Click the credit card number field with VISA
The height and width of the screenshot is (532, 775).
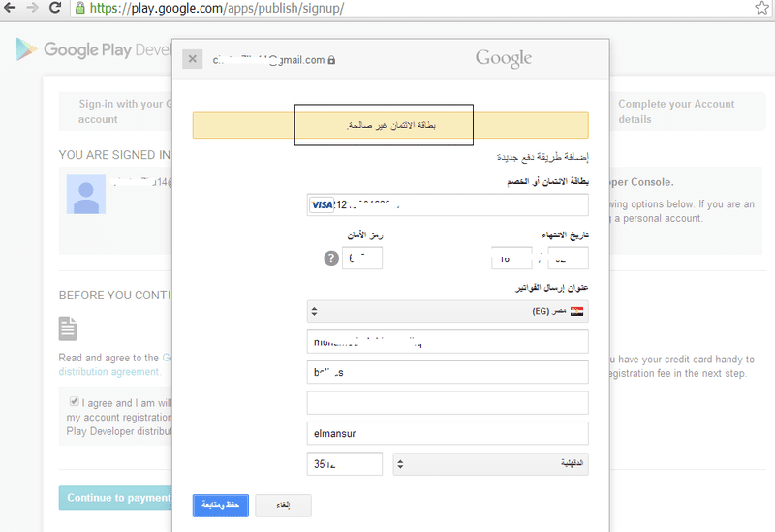pyautogui.click(x=448, y=204)
